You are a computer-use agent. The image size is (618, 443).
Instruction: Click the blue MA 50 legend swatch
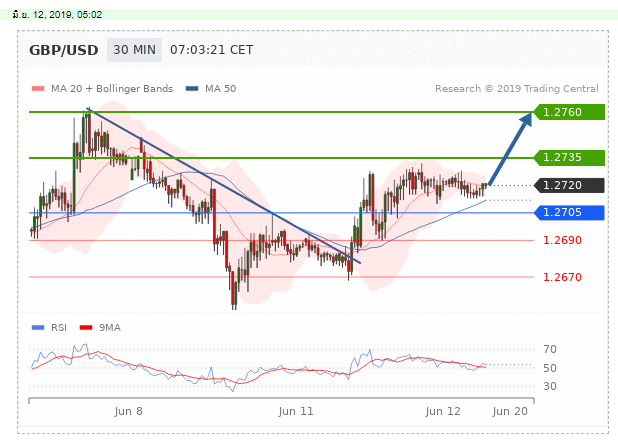(192, 89)
